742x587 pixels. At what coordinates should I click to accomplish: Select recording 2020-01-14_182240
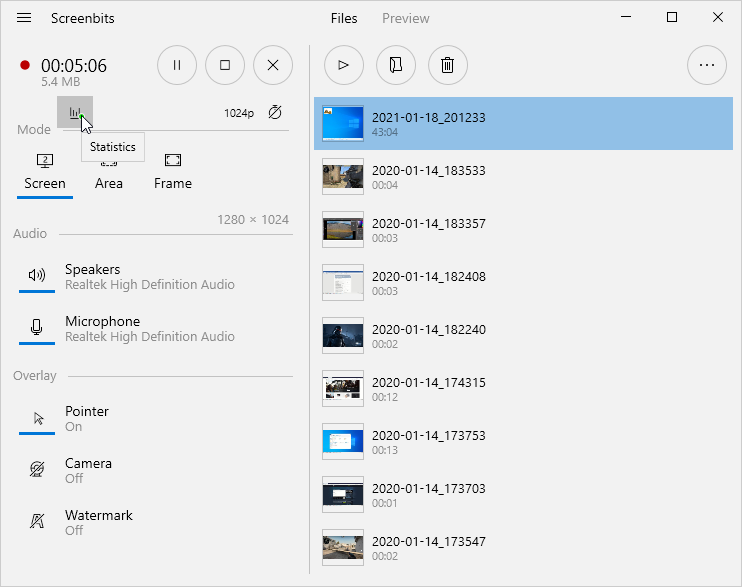click(x=523, y=336)
